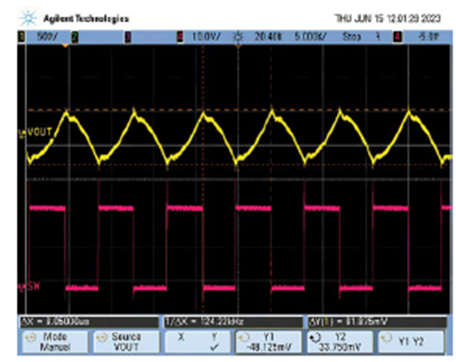Toggle the X Y cursor selection softkey
456x362 pixels.
point(198,342)
